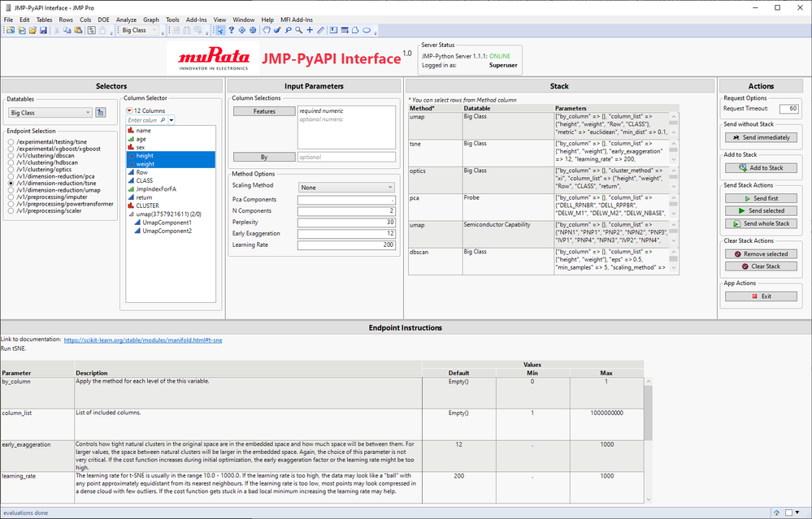Click the Cut scissors toolbar icon
The height and width of the screenshot is (519, 812).
[56, 31]
